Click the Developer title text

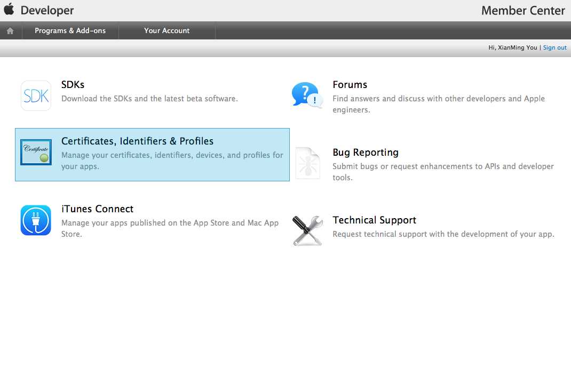[47, 10]
